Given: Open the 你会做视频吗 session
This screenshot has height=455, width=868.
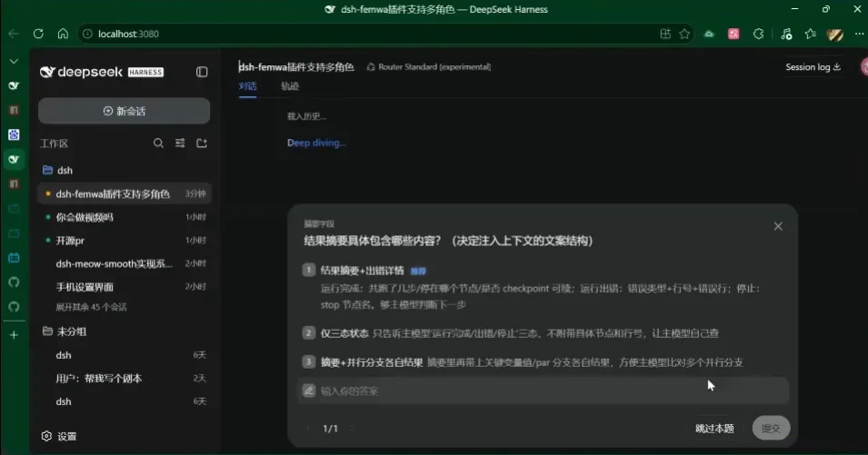Looking at the screenshot, I should pos(124,217).
